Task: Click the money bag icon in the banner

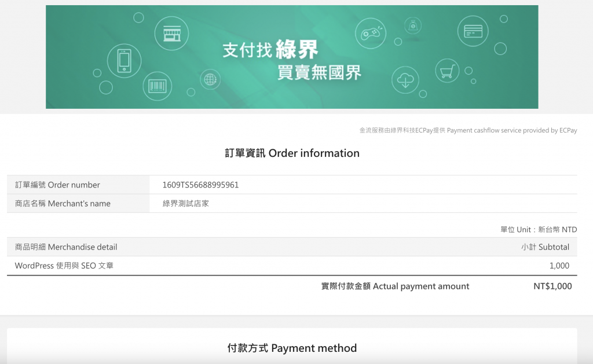Action: click(413, 26)
